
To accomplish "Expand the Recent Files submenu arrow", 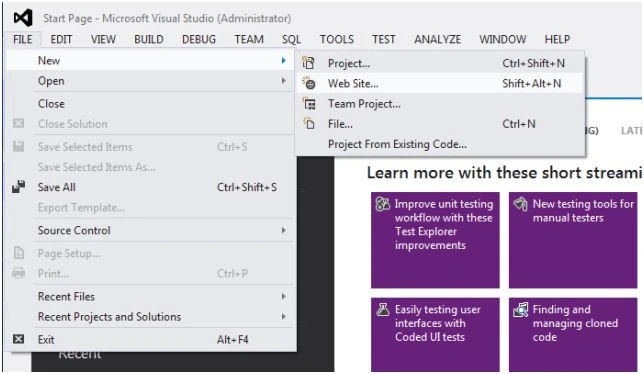I will point(283,296).
